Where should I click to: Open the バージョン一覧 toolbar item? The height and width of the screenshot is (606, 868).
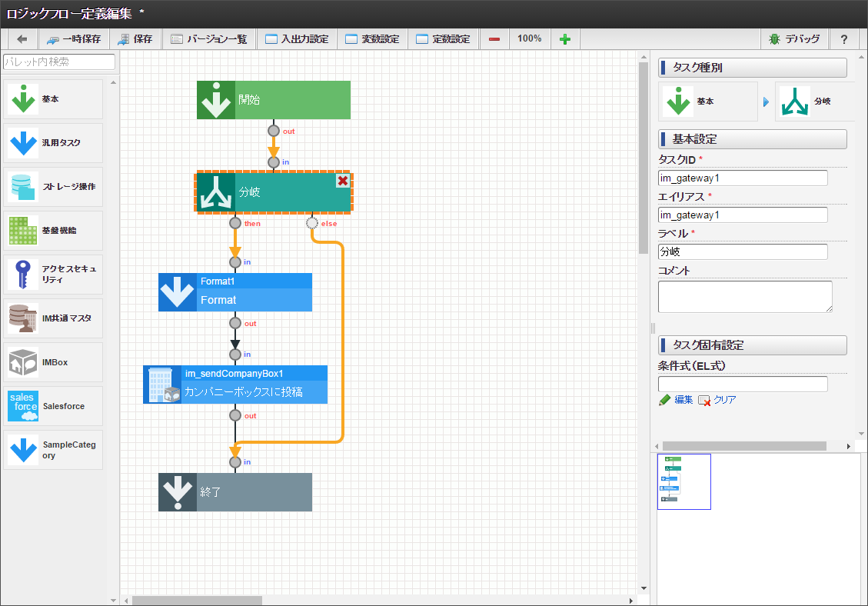pyautogui.click(x=209, y=38)
